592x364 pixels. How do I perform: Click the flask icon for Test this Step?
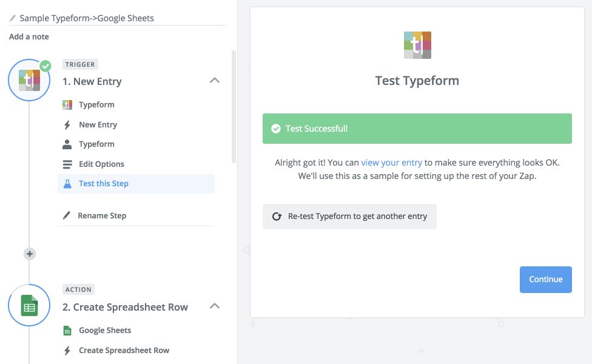(x=67, y=183)
